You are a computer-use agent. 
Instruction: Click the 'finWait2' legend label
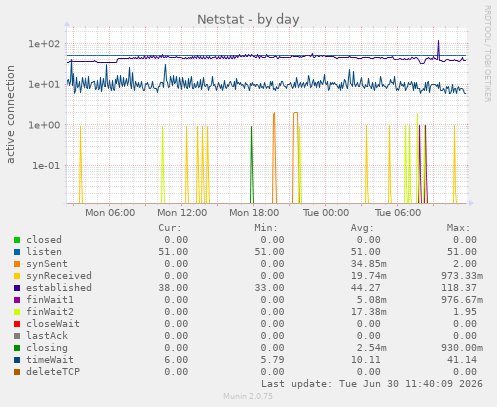(x=50, y=312)
